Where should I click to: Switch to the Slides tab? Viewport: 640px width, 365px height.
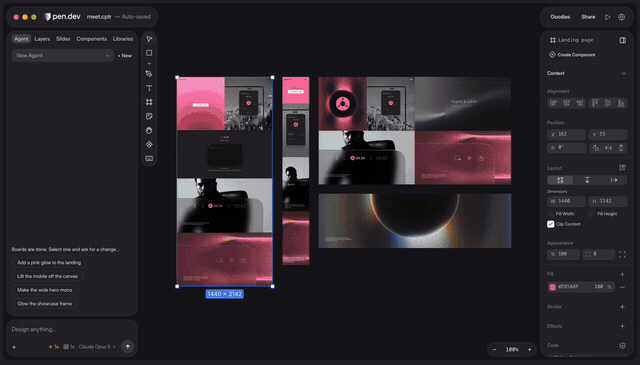[x=63, y=39]
